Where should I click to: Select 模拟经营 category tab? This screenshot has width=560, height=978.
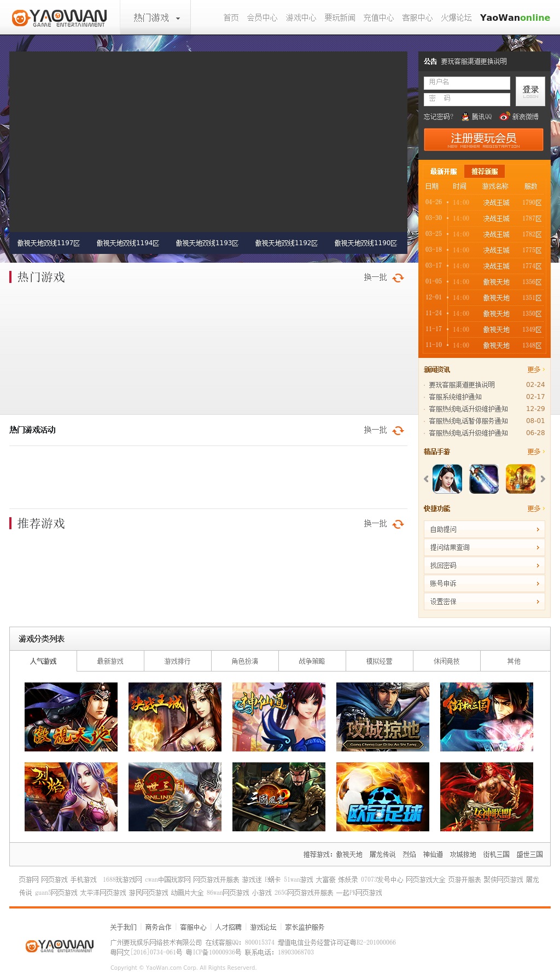pos(380,661)
